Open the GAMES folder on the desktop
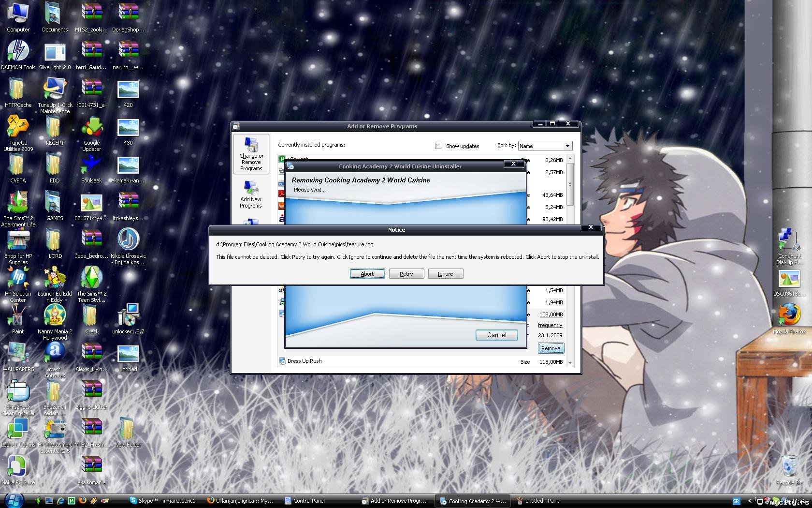The width and height of the screenshot is (812, 508). coord(55,206)
